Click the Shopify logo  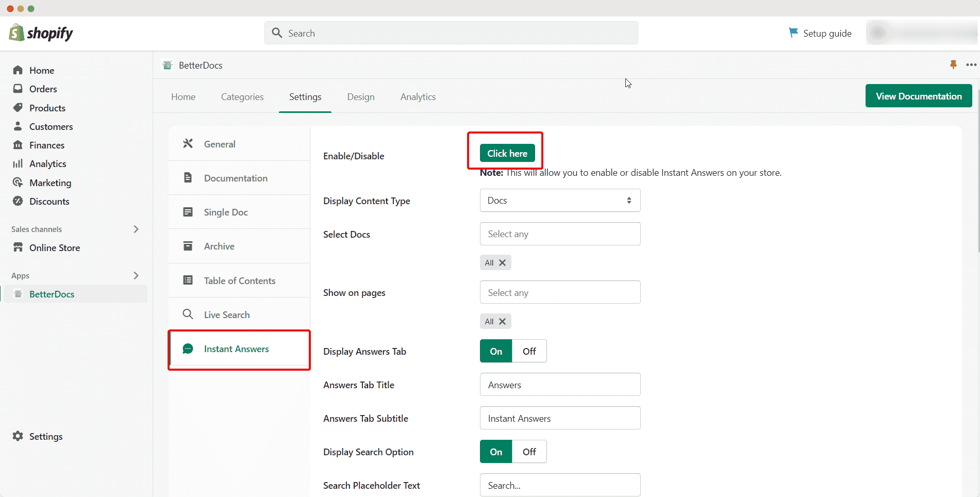(41, 33)
